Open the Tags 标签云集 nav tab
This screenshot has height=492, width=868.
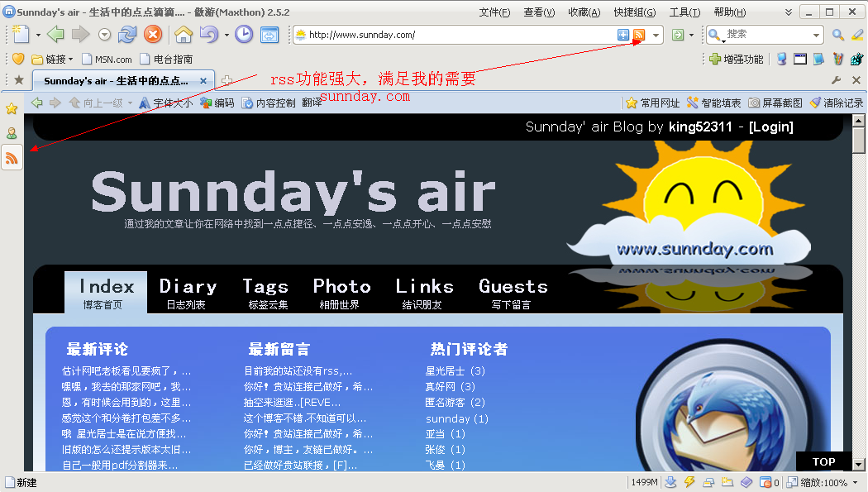point(266,294)
